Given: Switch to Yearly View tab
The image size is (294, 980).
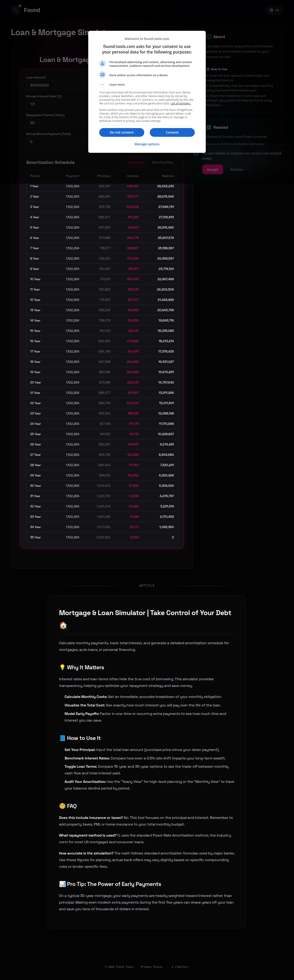Looking at the screenshot, I should pos(136,162).
